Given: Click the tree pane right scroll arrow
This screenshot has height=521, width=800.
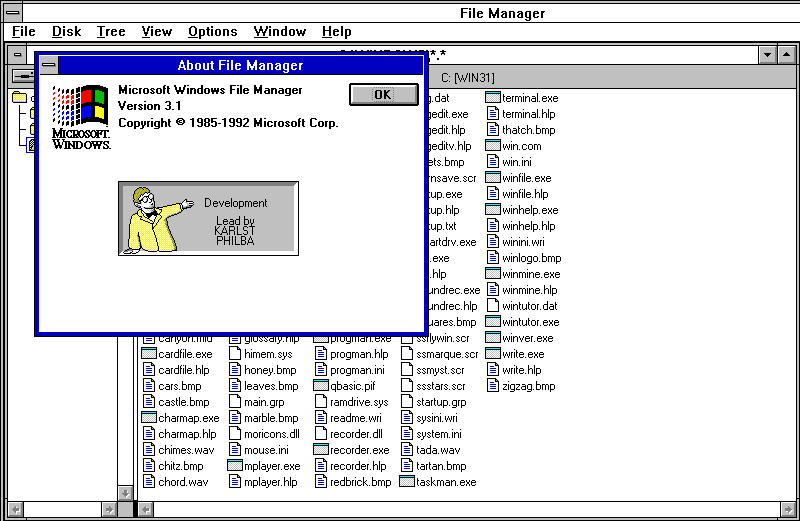Looking at the screenshot, I should [109, 509].
